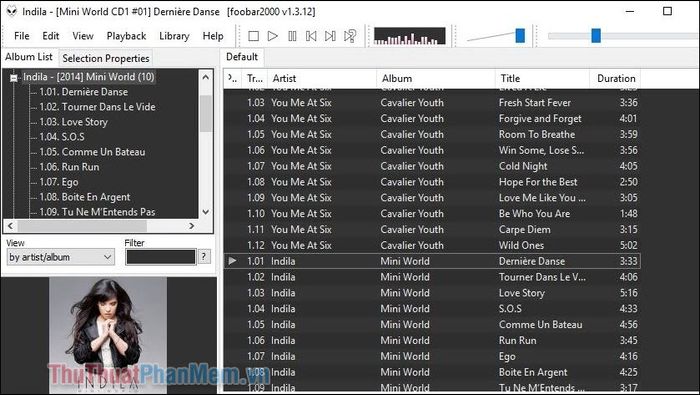Click album tree scroll up arrow

205,77
